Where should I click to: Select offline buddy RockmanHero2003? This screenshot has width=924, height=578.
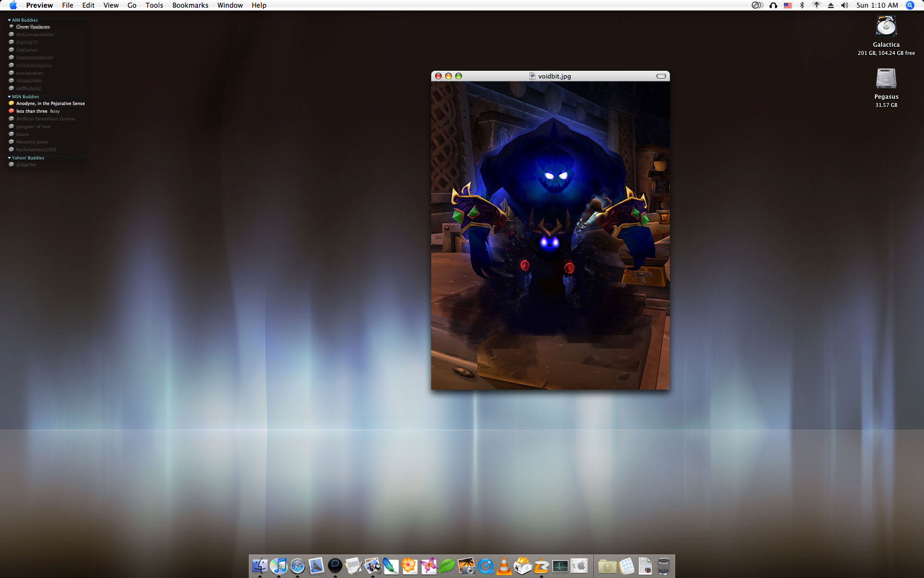point(47,150)
